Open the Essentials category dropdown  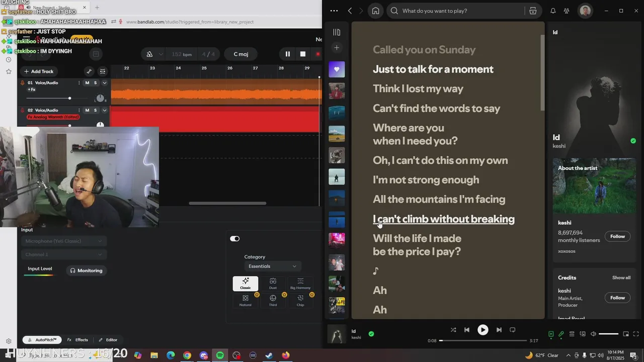coord(272,266)
